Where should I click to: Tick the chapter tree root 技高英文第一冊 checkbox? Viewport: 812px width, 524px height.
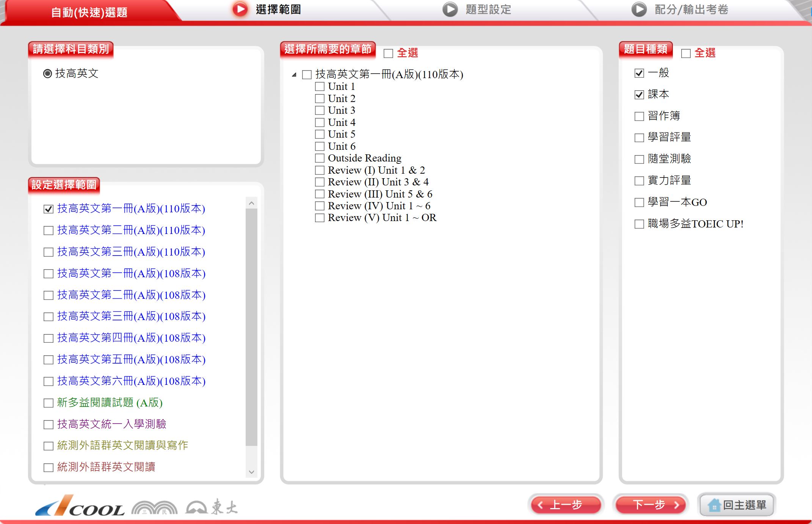coord(307,75)
